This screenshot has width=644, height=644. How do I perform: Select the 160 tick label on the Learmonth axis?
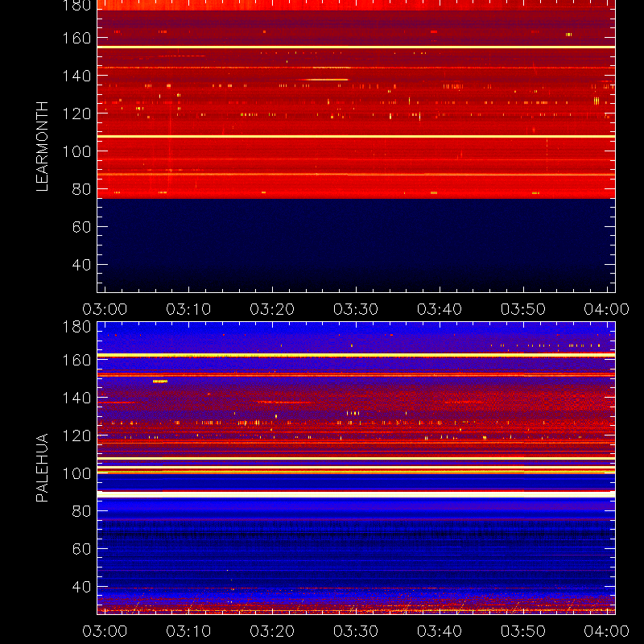[76, 38]
